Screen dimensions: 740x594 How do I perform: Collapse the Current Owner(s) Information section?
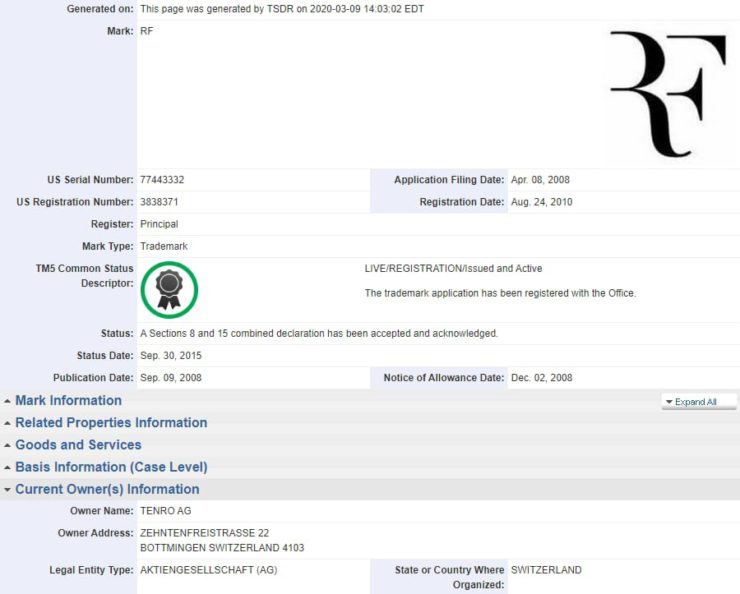[107, 489]
